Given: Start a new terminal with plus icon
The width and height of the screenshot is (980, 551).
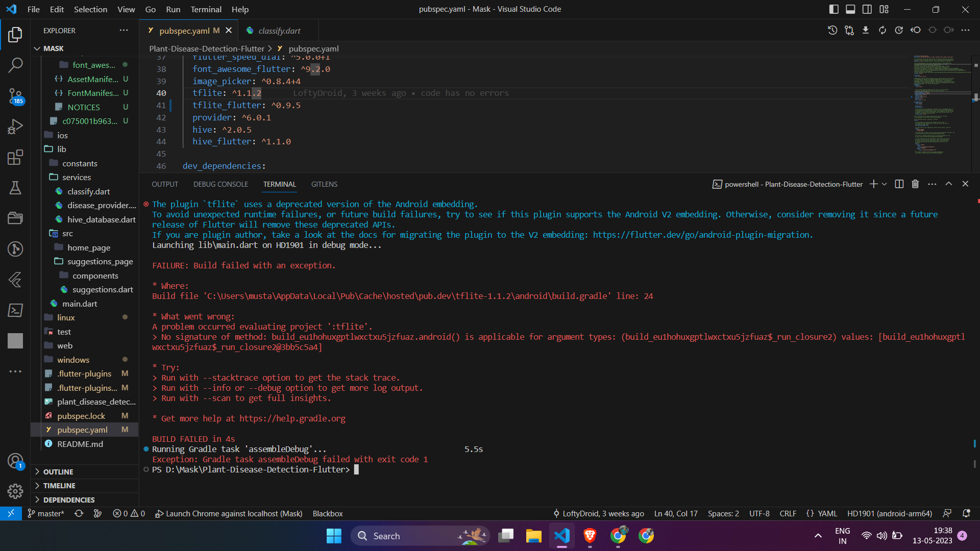Looking at the screenshot, I should click(x=874, y=184).
